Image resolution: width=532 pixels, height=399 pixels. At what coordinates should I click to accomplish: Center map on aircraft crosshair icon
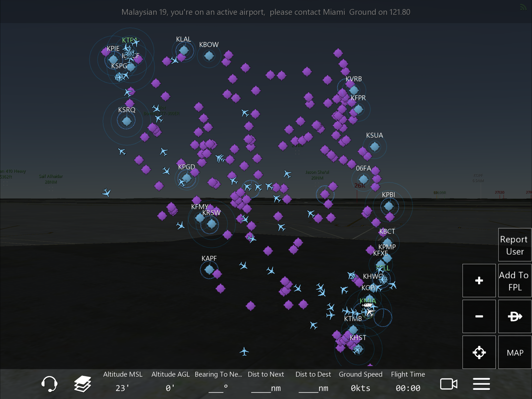[479, 352]
